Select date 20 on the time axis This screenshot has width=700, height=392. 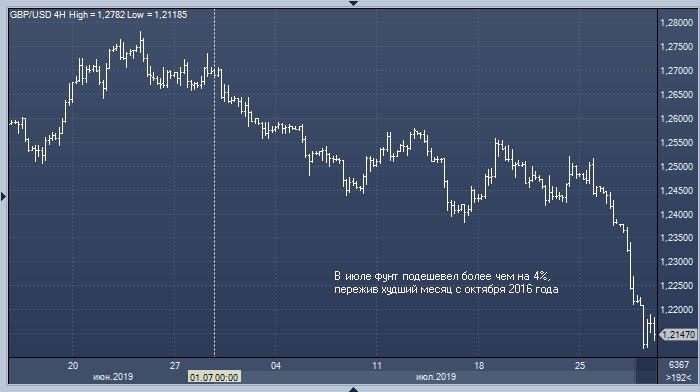(73, 366)
